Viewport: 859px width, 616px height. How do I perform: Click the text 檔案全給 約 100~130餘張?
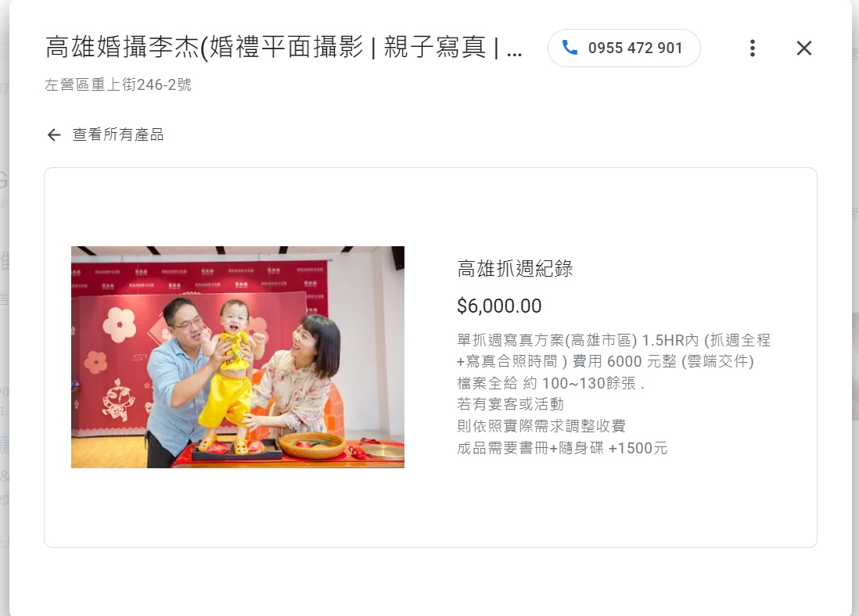click(551, 383)
